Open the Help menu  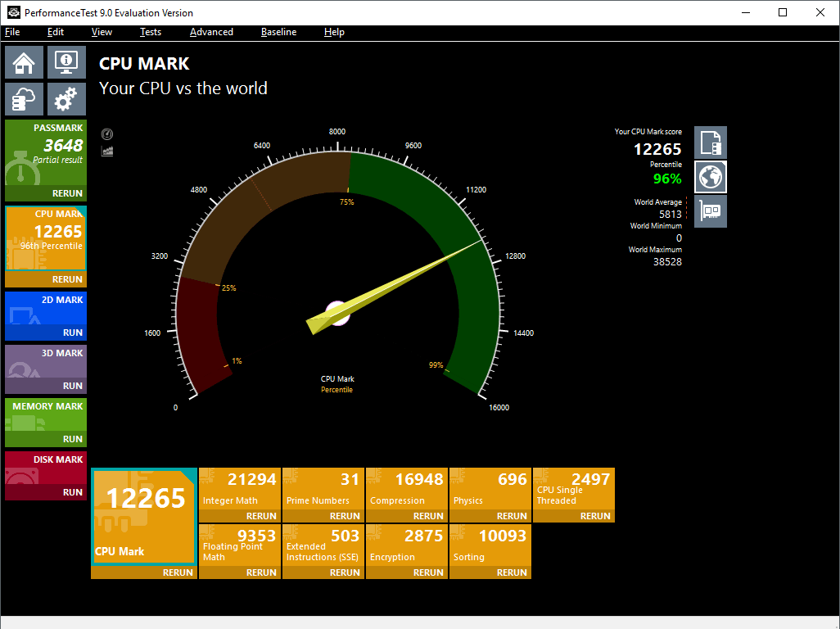pos(334,32)
